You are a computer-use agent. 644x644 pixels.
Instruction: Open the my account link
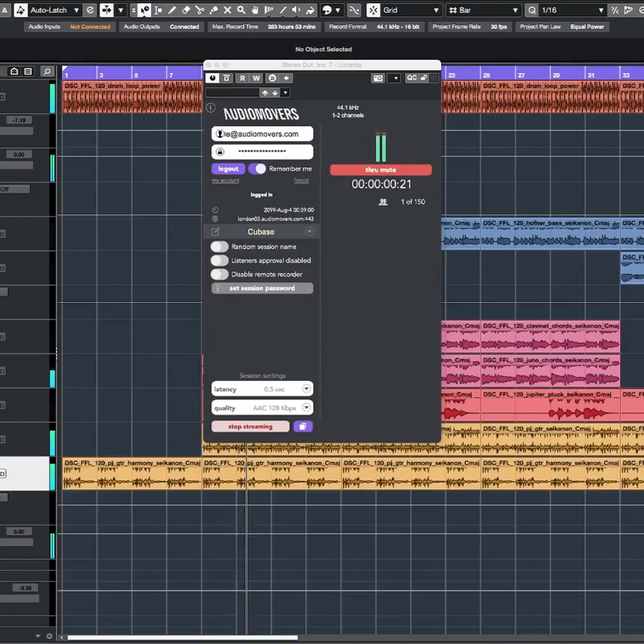[x=225, y=181]
